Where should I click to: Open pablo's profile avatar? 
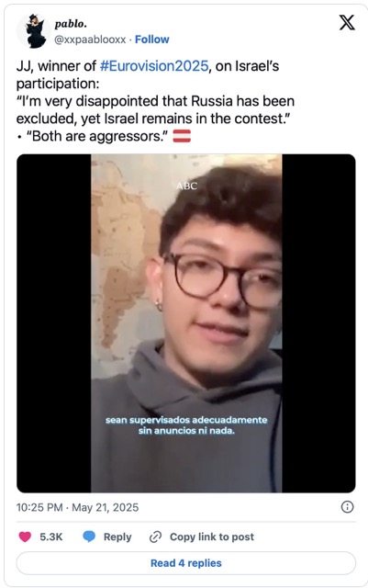click(x=34, y=31)
